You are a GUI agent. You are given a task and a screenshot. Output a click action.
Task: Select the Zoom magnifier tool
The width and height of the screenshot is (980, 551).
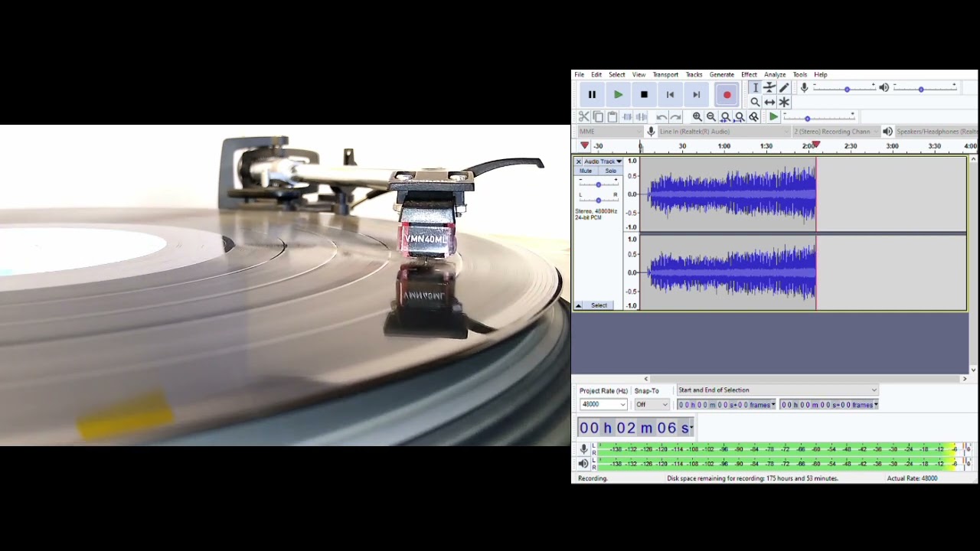point(755,102)
